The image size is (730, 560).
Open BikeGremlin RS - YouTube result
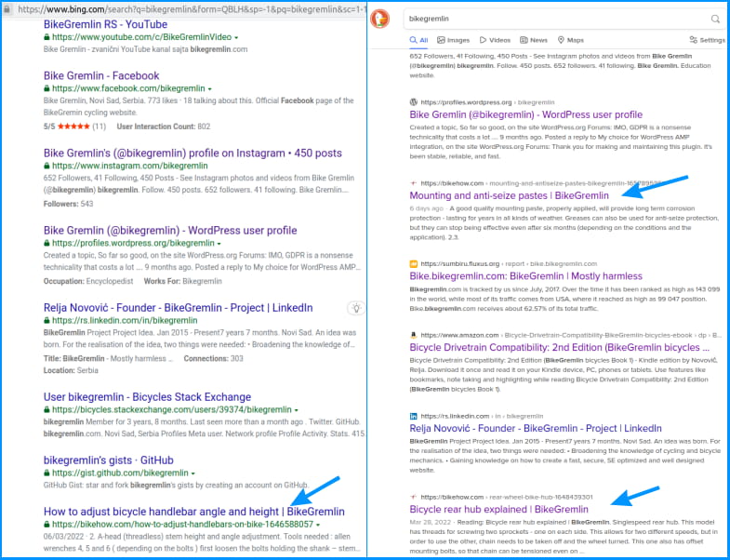105,24
